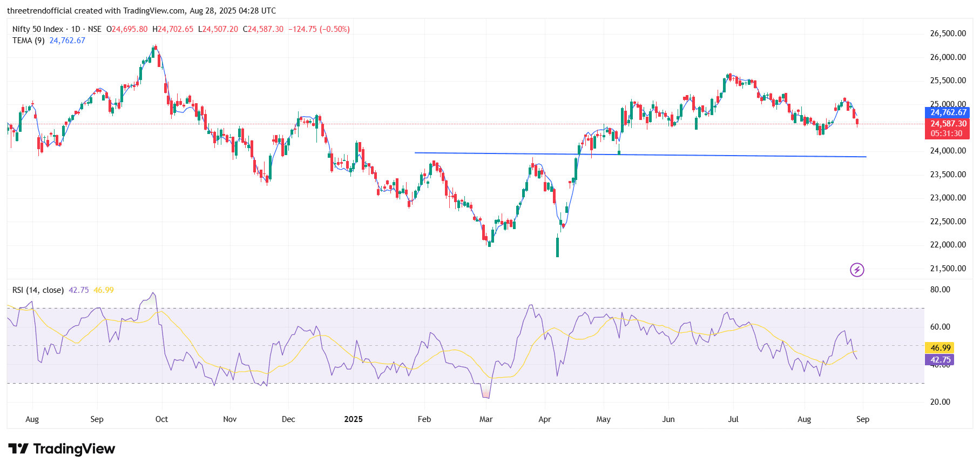This screenshot has height=469, width=980.
Task: Click the 60.00 RSI axis label
Action: [x=940, y=327]
